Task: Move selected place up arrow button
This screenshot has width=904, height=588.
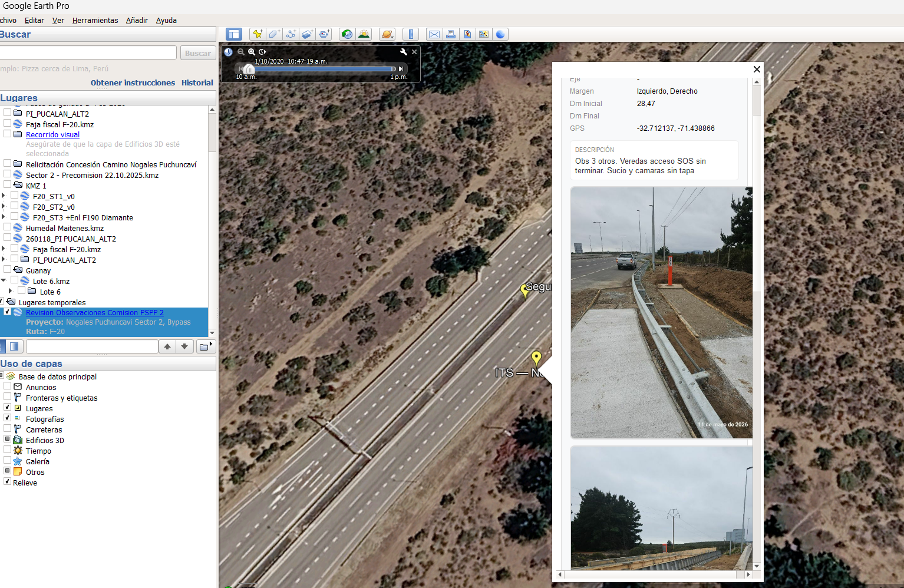Action: [167, 346]
